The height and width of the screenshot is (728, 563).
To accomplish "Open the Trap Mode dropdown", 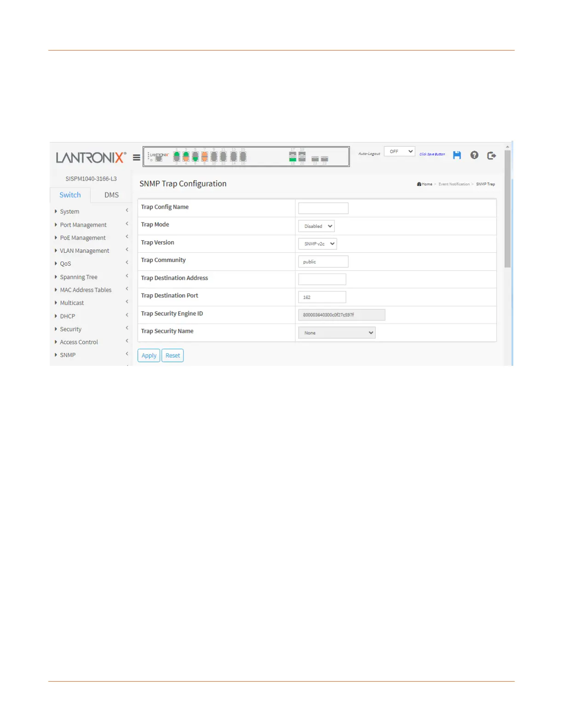I will (316, 226).
